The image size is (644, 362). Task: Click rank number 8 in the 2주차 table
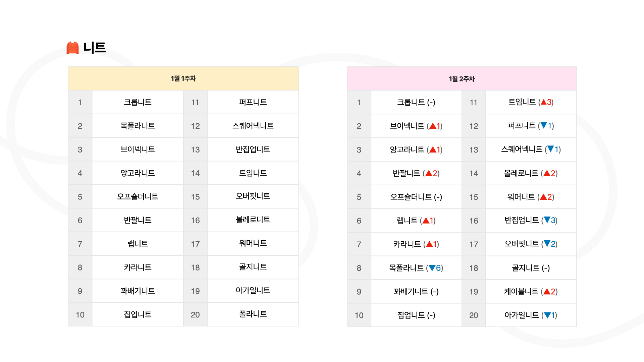point(359,268)
